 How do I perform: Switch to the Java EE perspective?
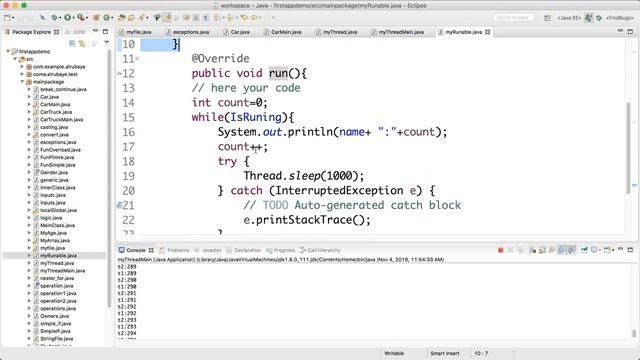569,18
